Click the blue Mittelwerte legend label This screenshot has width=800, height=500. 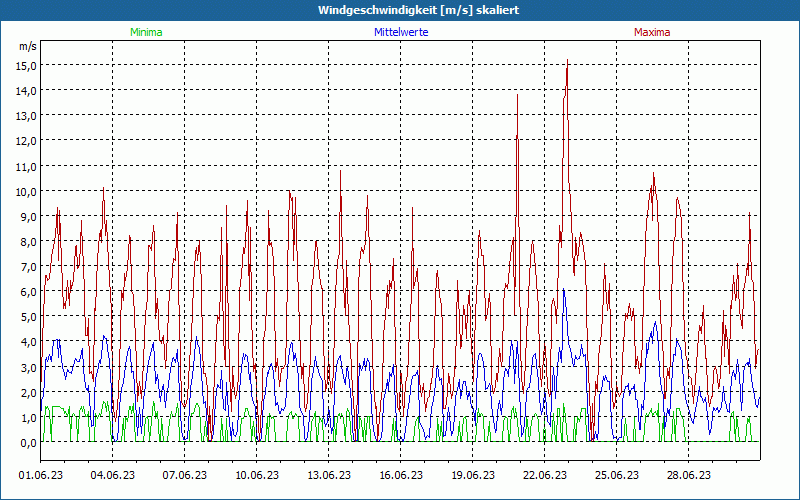(401, 32)
